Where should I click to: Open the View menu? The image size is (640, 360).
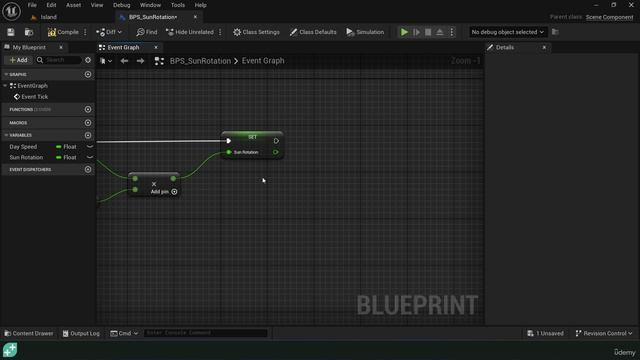tap(97, 5)
